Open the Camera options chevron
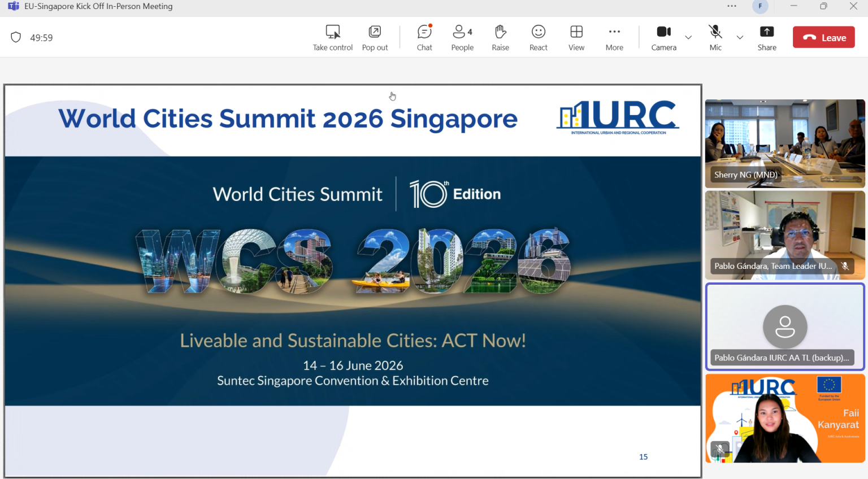This screenshot has width=868, height=479. point(688,38)
